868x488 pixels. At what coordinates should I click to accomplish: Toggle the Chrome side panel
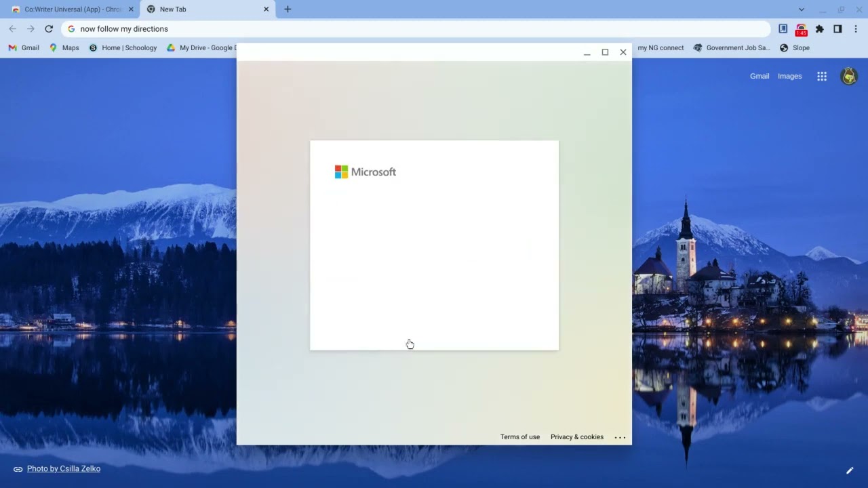pos(837,29)
